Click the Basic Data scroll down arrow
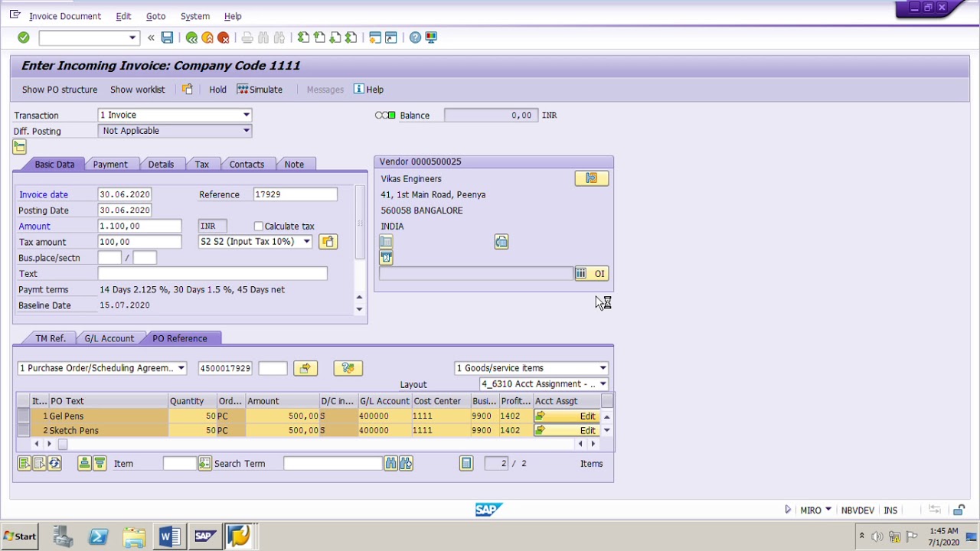This screenshot has height=551, width=980. click(360, 309)
